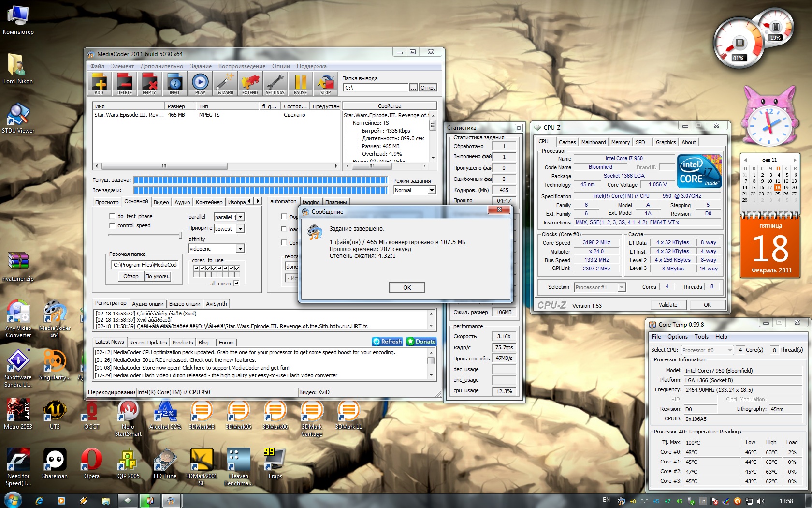Click the Validate button in CPU-Z

tap(668, 305)
